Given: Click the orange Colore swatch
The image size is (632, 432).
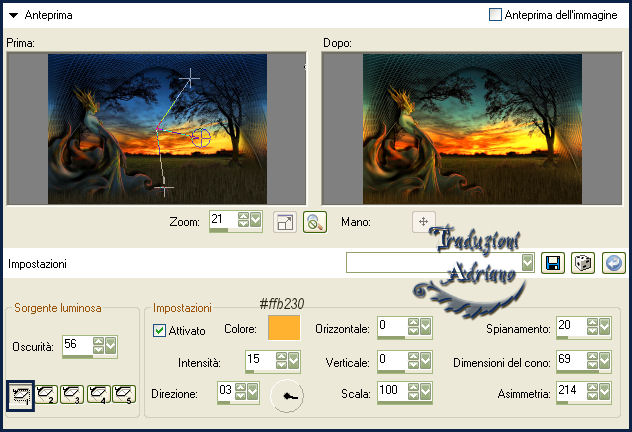Looking at the screenshot, I should [284, 328].
